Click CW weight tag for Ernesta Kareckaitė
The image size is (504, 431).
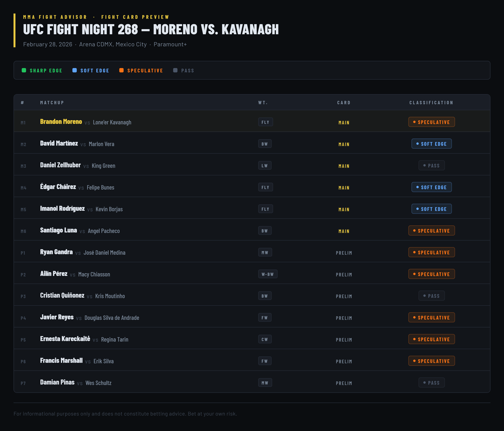(x=265, y=339)
